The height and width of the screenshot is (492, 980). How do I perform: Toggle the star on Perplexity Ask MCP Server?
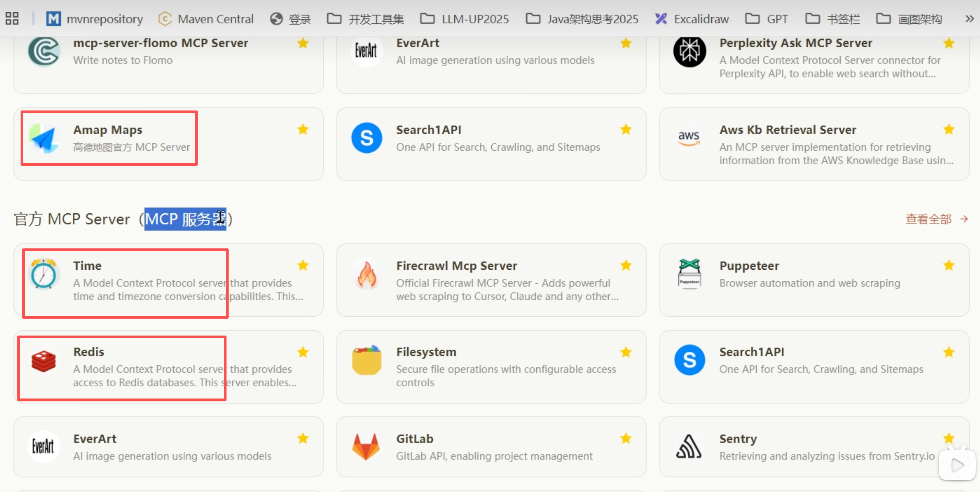pyautogui.click(x=949, y=43)
